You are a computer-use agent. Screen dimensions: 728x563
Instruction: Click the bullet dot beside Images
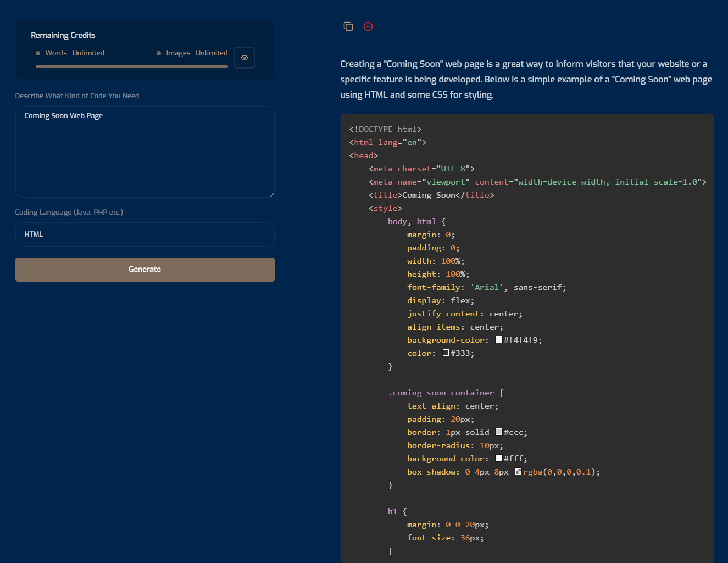[159, 53]
